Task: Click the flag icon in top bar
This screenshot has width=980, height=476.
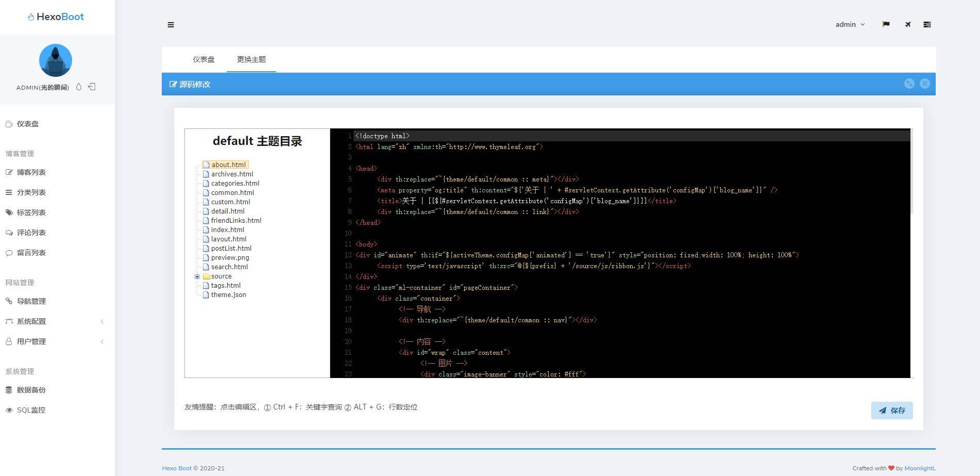Action: click(x=886, y=24)
